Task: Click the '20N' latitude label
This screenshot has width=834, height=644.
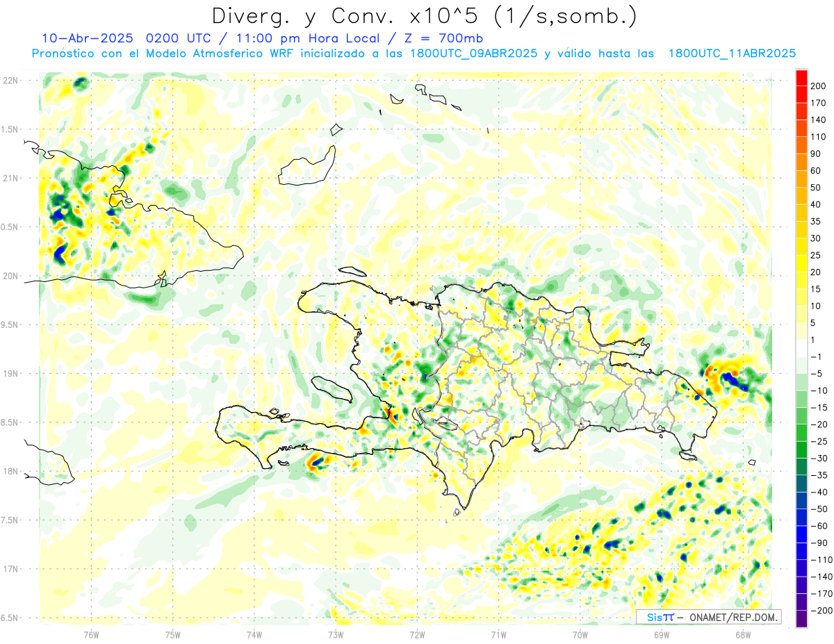Action: point(10,276)
